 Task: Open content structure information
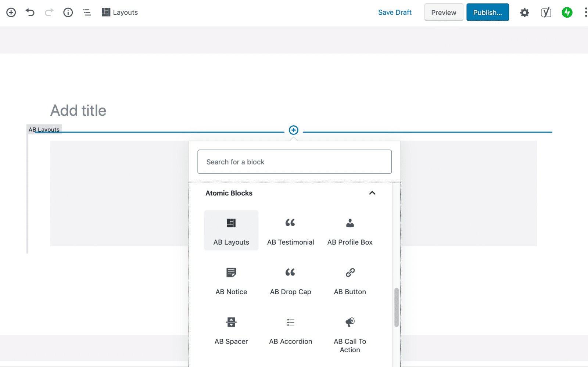click(x=68, y=12)
